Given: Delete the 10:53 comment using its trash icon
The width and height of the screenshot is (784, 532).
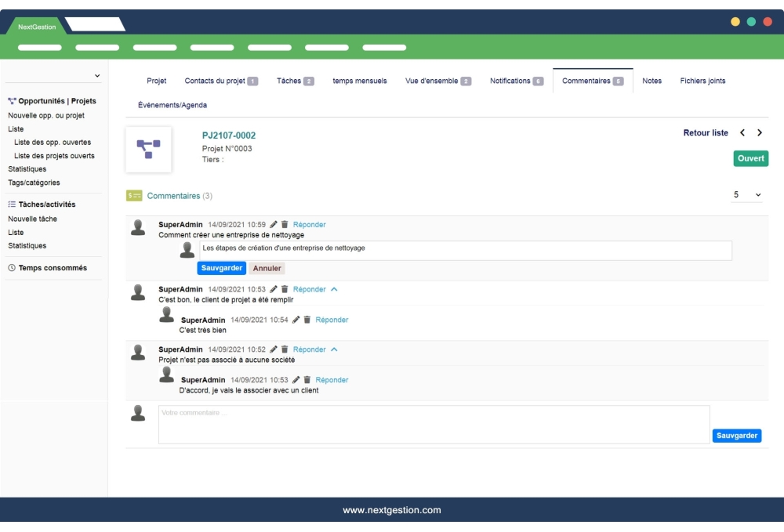Looking at the screenshot, I should coord(285,289).
